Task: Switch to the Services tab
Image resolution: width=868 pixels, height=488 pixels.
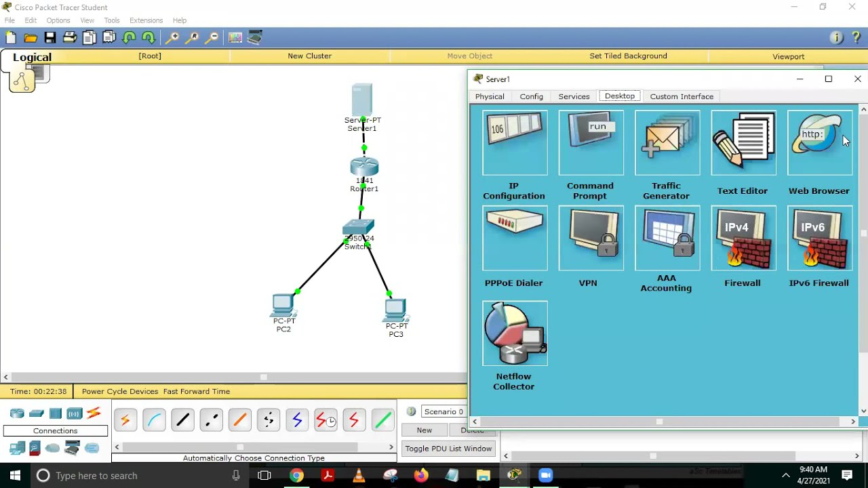Action: coord(574,96)
